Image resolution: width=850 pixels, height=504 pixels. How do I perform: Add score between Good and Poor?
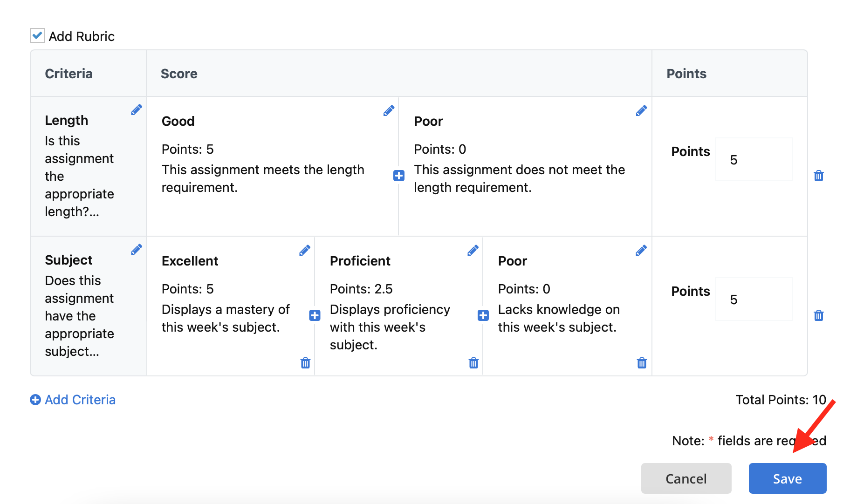click(399, 176)
